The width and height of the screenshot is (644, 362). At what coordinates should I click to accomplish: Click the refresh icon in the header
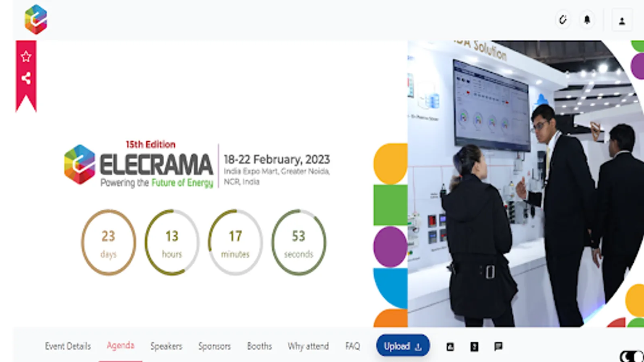pyautogui.click(x=563, y=20)
